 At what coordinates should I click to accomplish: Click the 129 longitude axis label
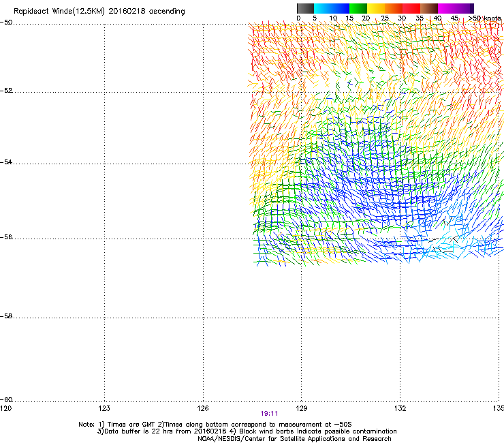[x=302, y=408]
